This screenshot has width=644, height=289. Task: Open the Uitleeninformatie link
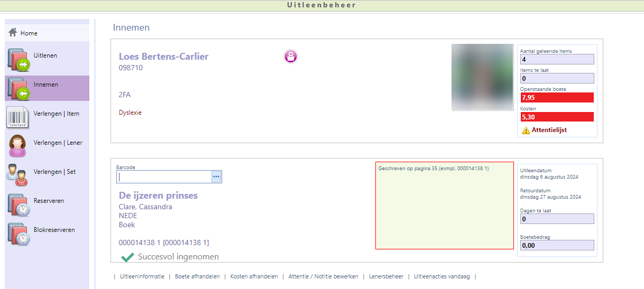pos(142,276)
